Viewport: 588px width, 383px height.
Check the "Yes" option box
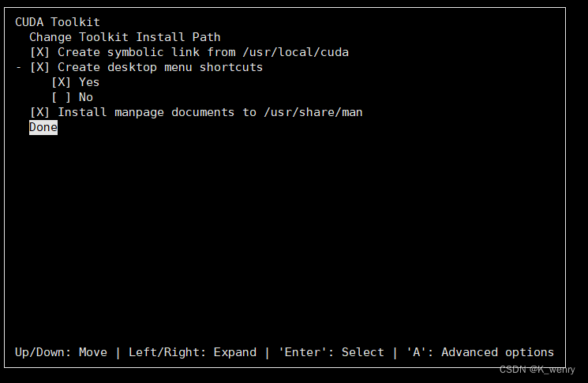tap(62, 82)
